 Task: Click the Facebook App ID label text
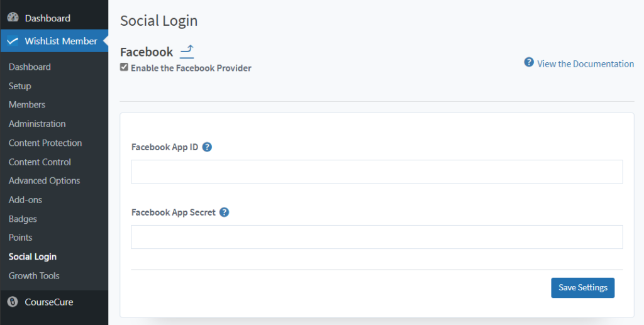point(165,147)
